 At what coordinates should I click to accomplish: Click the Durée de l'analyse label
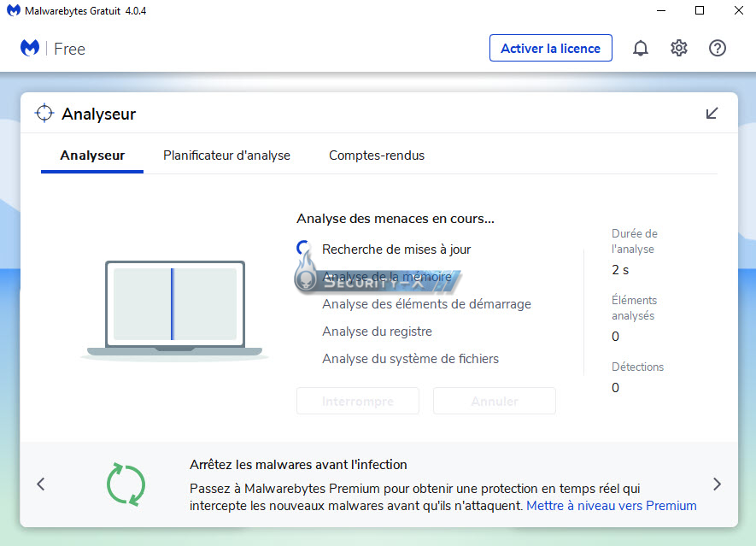coord(635,241)
